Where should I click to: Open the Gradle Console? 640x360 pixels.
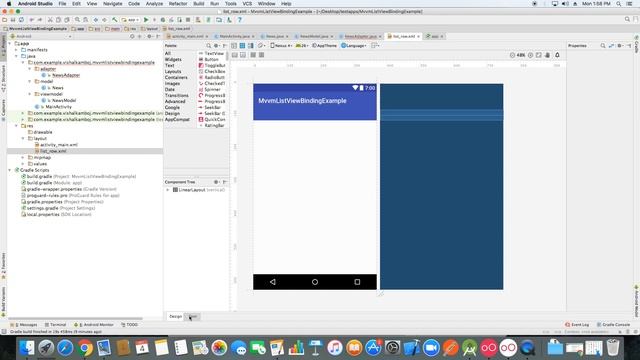(x=613, y=324)
